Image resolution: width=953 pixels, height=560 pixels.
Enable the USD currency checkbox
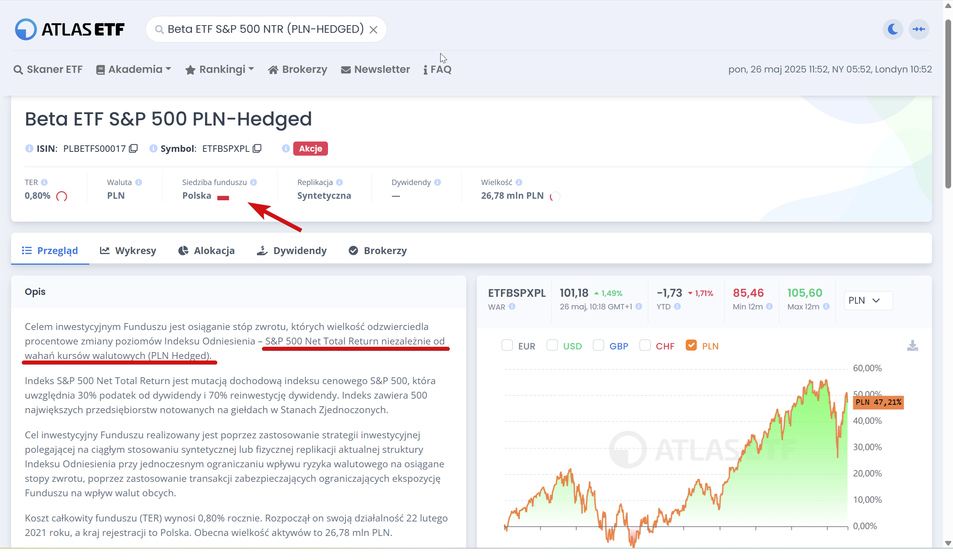click(552, 346)
